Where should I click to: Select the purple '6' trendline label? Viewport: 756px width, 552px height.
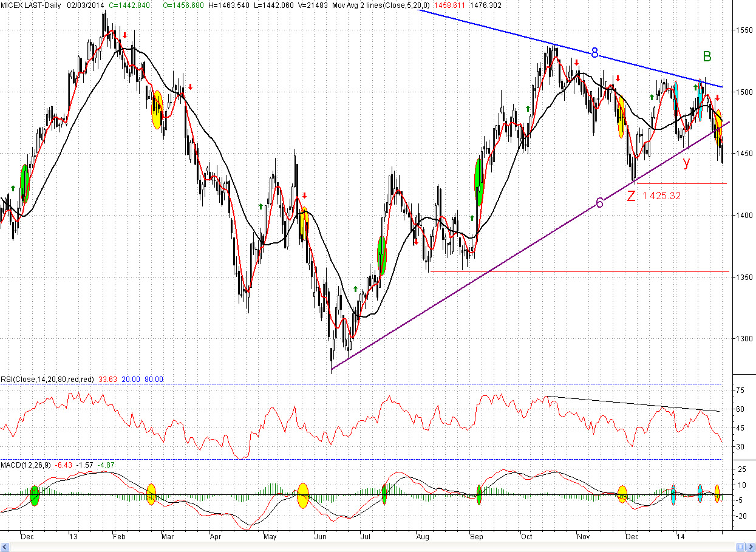click(x=599, y=203)
